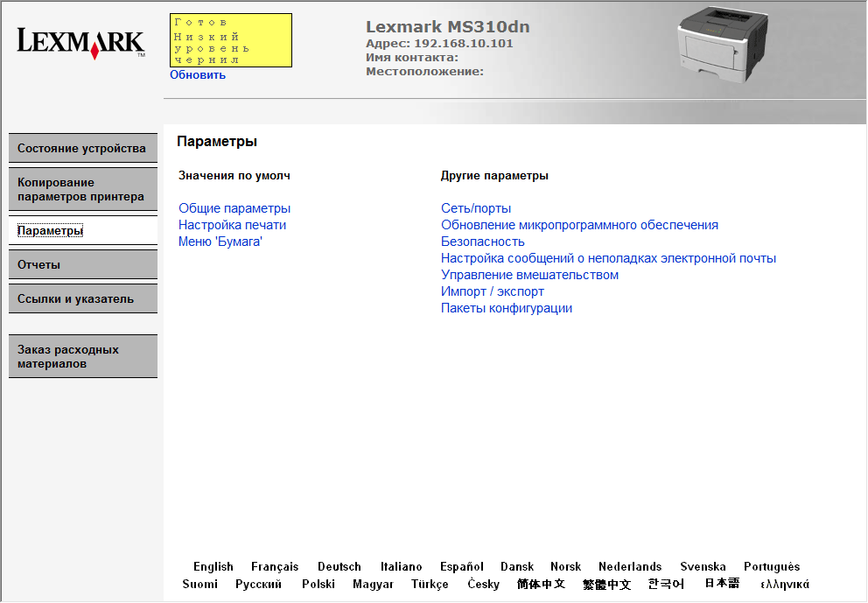Switch language to Русский
The width and height of the screenshot is (868, 603).
pos(258,584)
